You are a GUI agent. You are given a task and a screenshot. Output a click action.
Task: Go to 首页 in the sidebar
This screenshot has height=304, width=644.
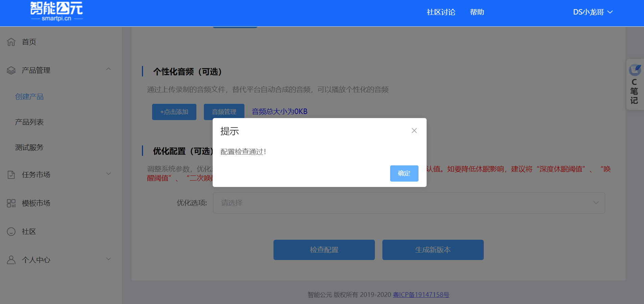pos(29,42)
